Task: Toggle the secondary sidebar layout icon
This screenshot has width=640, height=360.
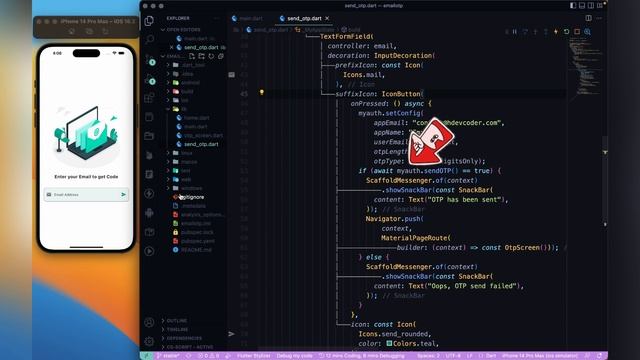Action: 591,5
